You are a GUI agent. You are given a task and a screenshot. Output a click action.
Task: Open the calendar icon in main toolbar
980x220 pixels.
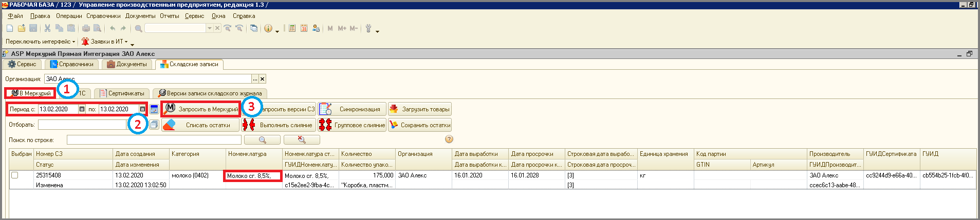pos(304,29)
